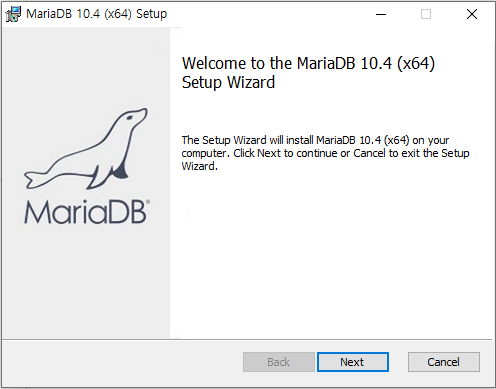Click the Next button to continue setup

click(353, 362)
